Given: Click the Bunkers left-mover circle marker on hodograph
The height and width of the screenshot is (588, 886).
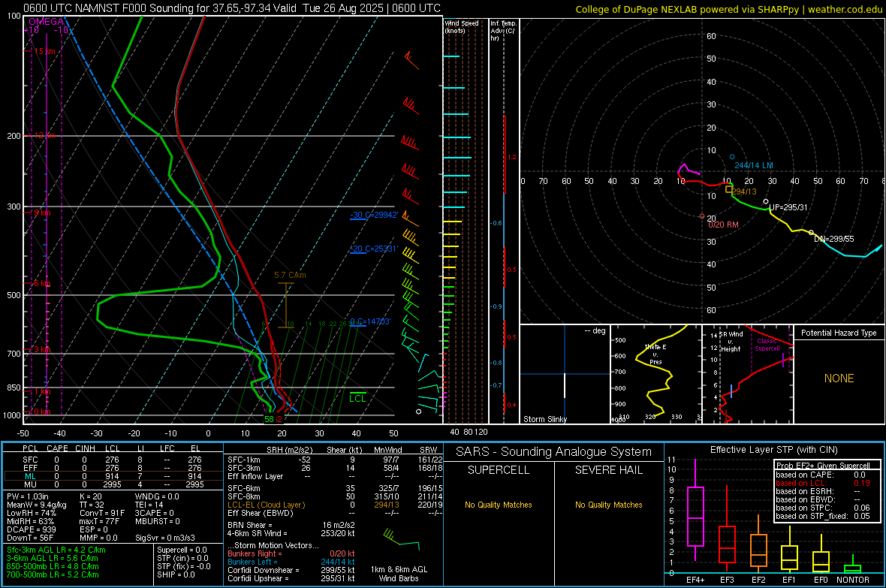Looking at the screenshot, I should [x=732, y=157].
